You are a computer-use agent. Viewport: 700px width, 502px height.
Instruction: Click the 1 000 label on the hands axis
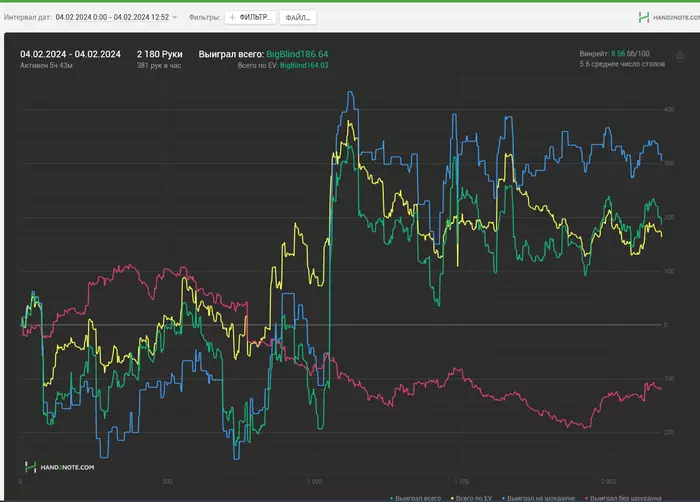[x=314, y=481]
